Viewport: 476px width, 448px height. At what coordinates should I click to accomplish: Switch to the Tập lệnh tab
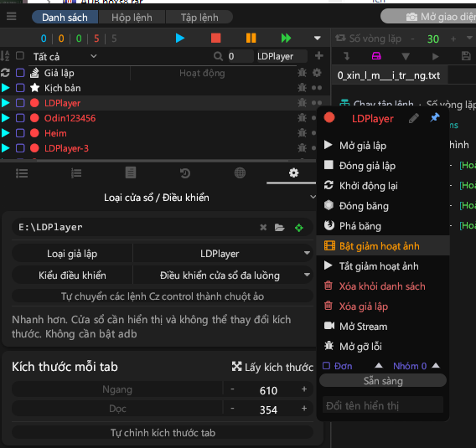click(x=199, y=18)
